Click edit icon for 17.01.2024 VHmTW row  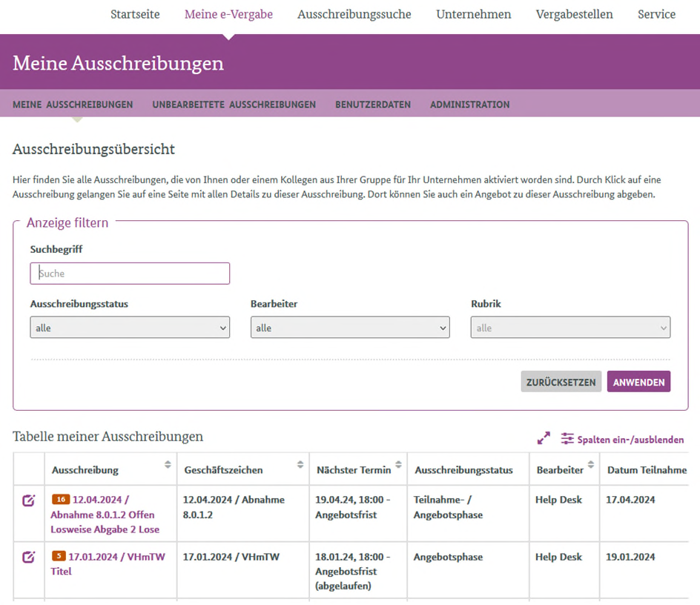28,557
